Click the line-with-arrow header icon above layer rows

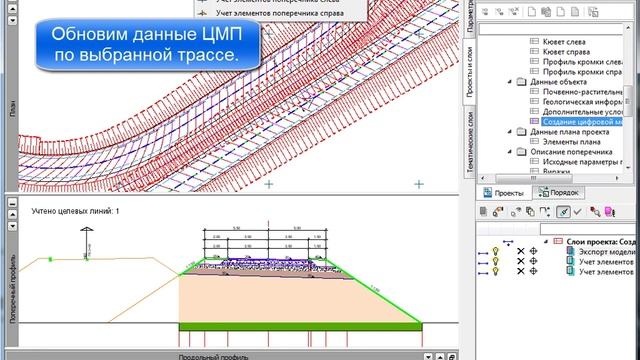[x=508, y=242]
